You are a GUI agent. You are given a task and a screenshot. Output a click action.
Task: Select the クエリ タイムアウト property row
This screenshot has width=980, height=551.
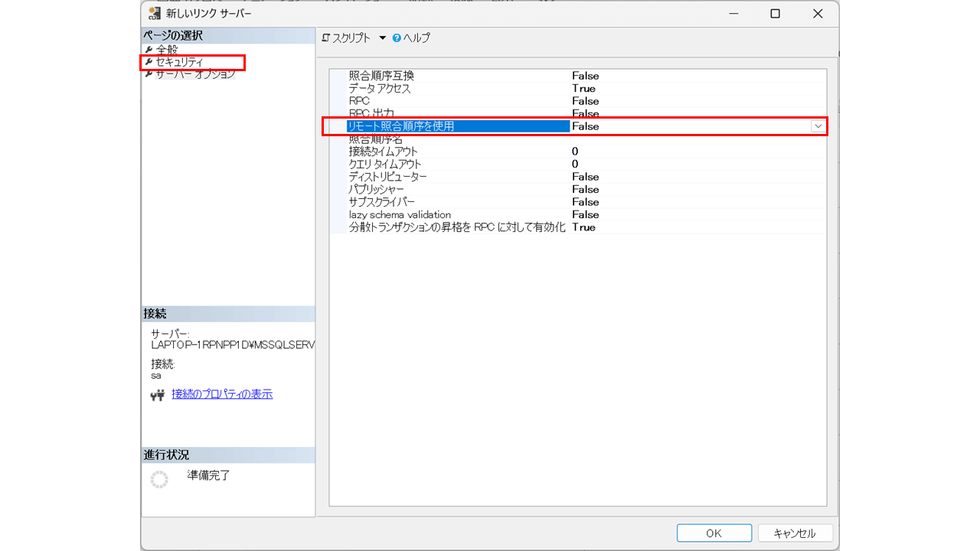coord(578,164)
